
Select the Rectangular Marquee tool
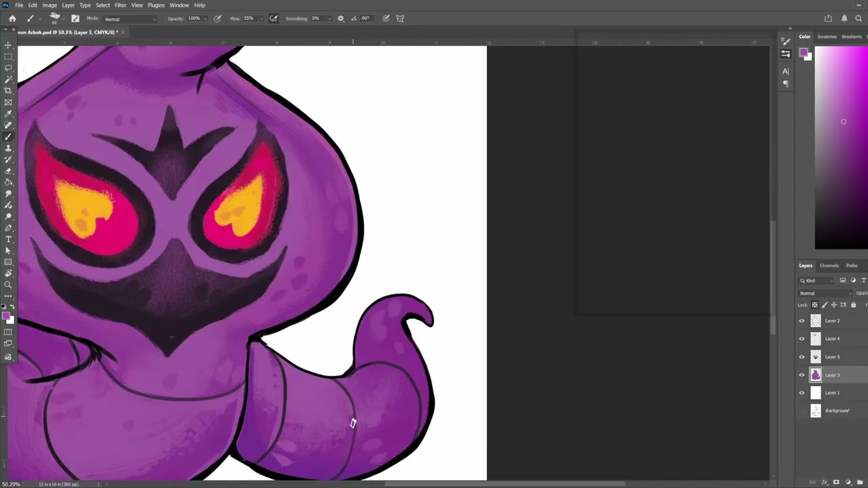(8, 56)
